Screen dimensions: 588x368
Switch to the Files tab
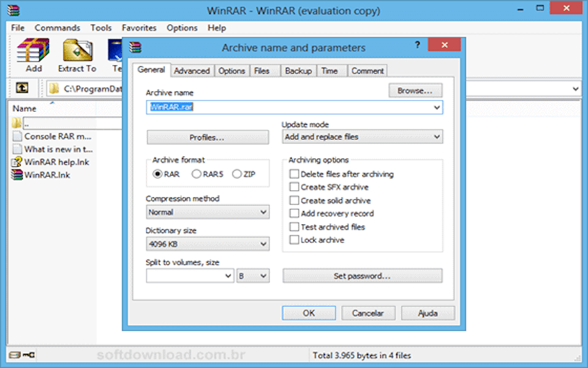coord(265,71)
